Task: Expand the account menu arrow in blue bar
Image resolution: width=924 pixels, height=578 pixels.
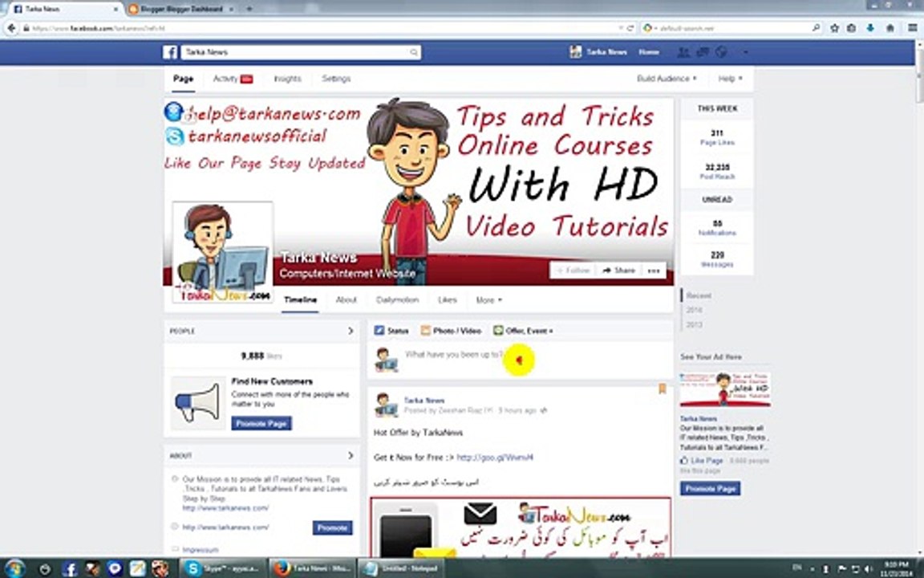Action: pyautogui.click(x=745, y=52)
